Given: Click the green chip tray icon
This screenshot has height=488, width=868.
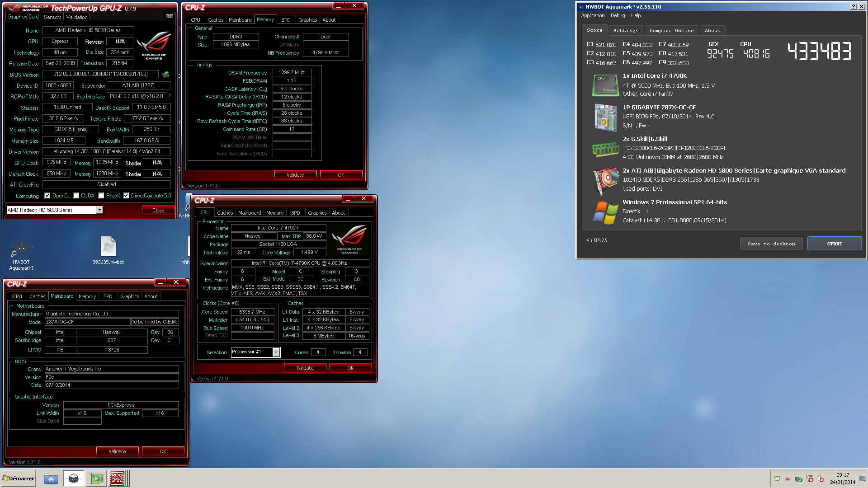Looking at the screenshot, I should 777,479.
